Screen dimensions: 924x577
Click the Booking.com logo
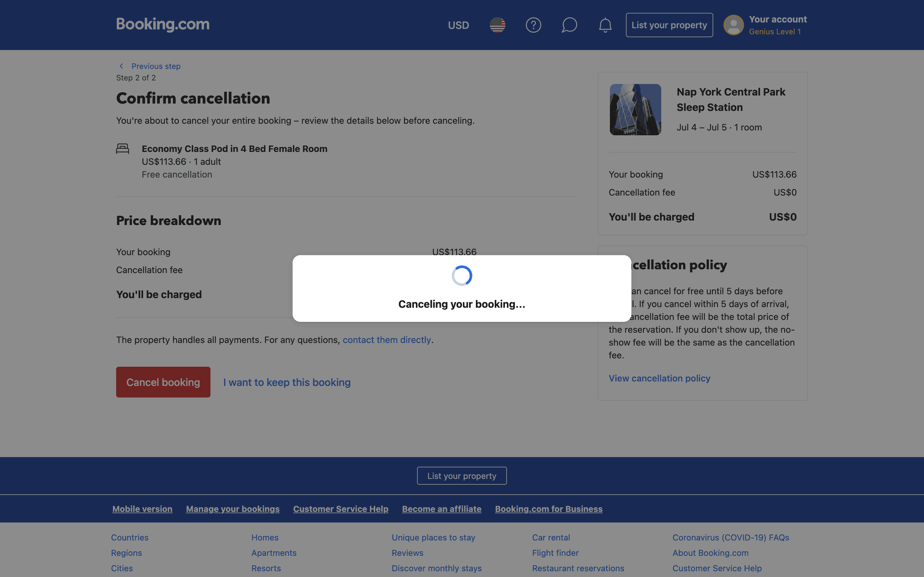(163, 24)
